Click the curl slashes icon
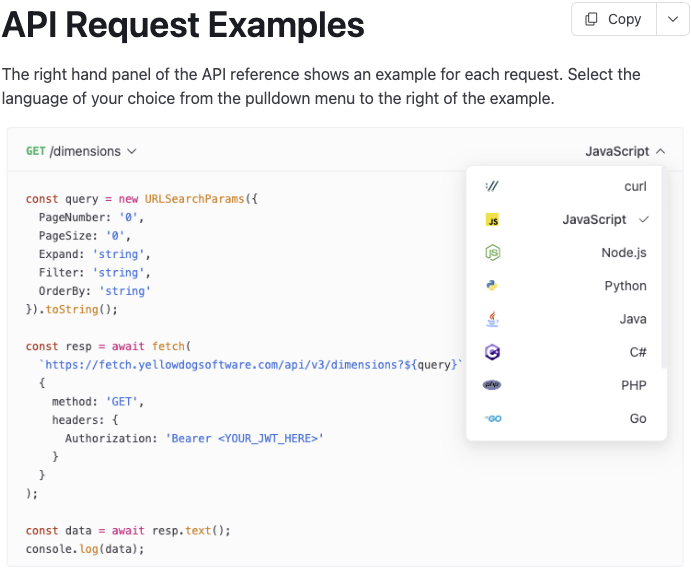 (x=492, y=186)
